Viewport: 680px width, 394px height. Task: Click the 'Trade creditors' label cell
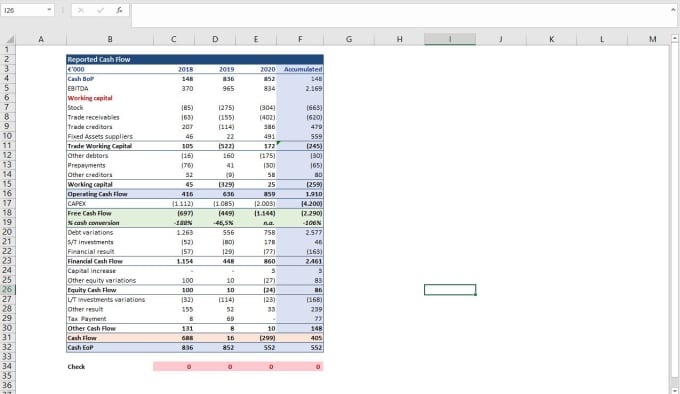tap(110, 127)
